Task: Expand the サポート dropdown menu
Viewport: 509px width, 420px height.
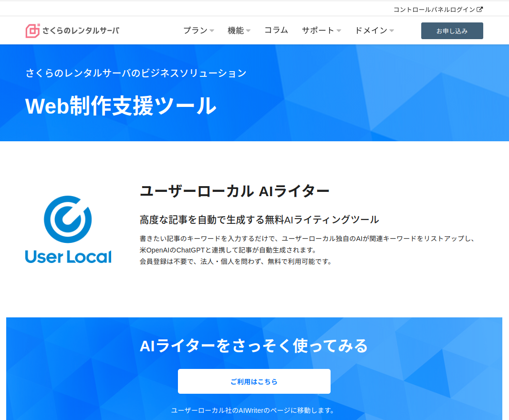Action: [322, 31]
